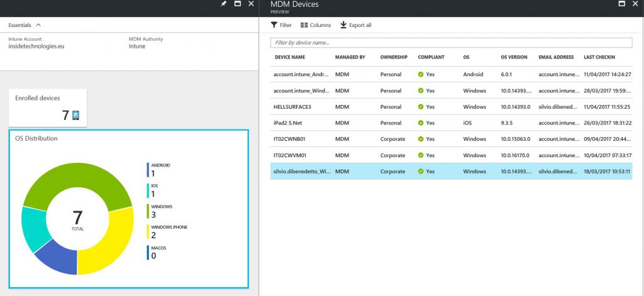Select the account.intune_Wind... device row
This screenshot has width=644, height=296.
451,90
